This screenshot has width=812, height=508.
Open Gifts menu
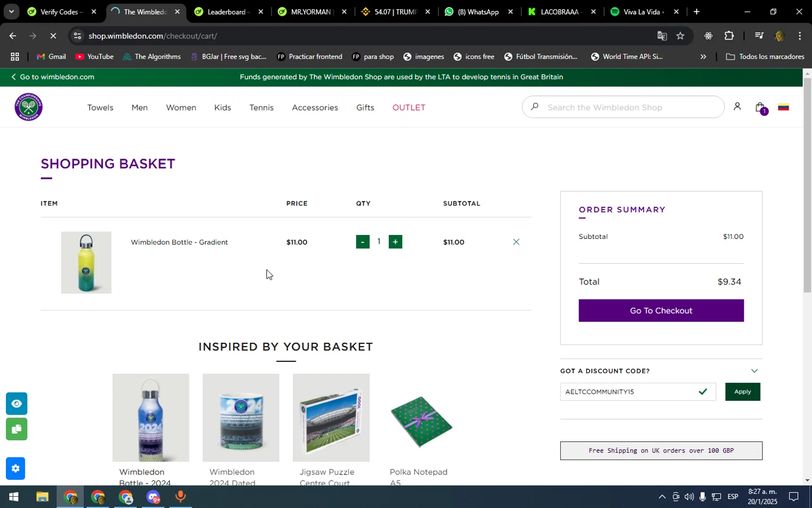365,107
